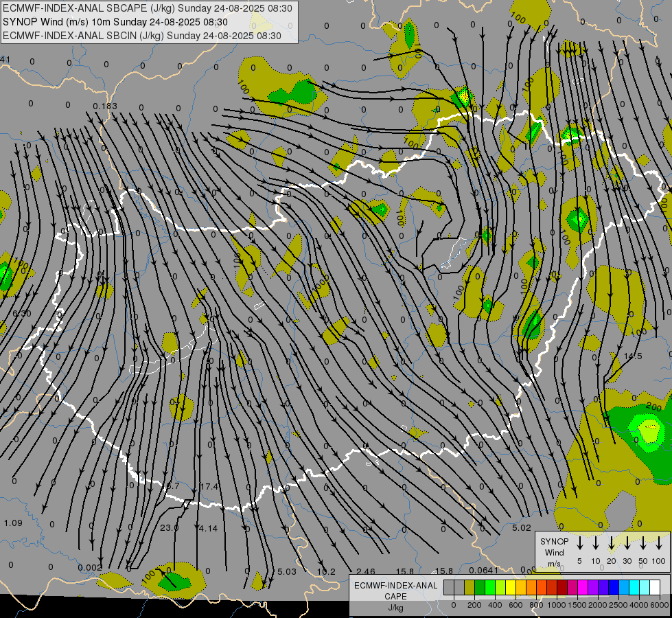Click the map value 5.02
Screen dimensions: 672x618
click(522, 528)
